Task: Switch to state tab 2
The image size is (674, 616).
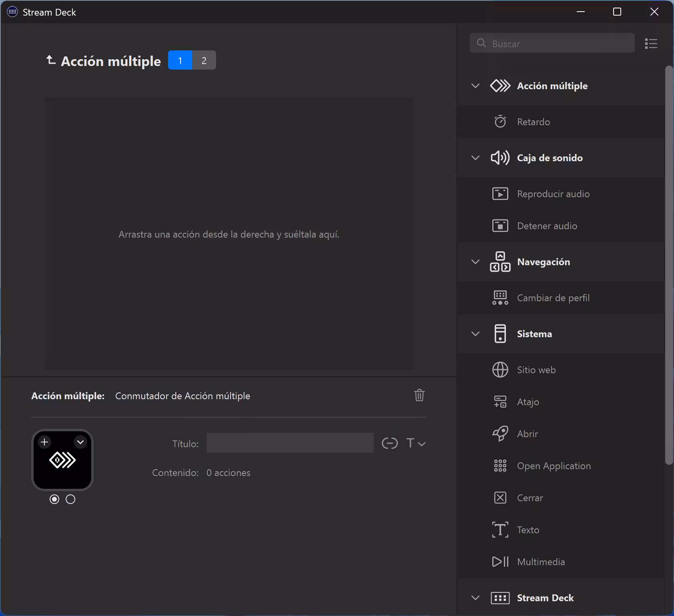Action: click(x=204, y=60)
